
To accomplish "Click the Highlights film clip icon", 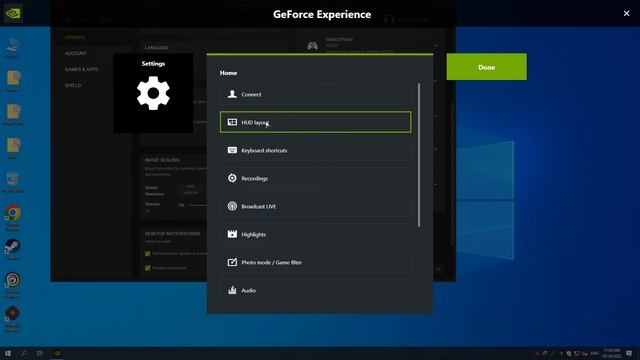I will click(x=232, y=234).
